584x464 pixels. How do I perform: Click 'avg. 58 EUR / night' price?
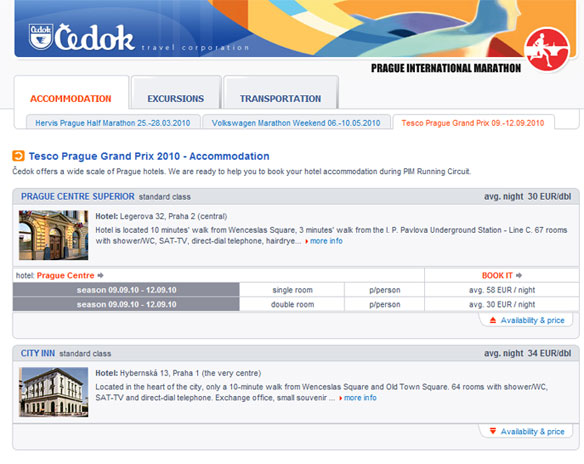pyautogui.click(x=502, y=290)
